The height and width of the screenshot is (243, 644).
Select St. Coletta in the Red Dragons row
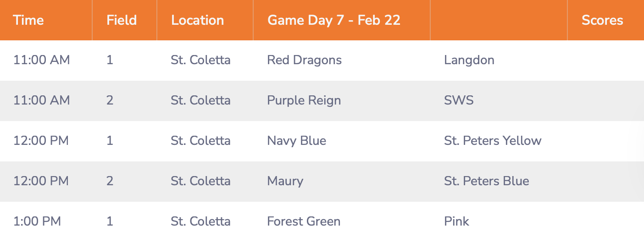coord(200,60)
